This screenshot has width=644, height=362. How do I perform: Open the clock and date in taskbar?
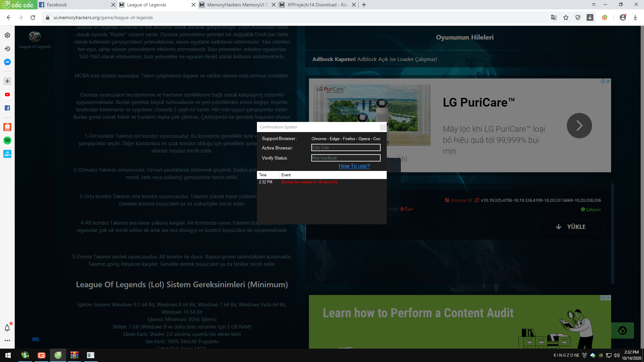[631, 355]
